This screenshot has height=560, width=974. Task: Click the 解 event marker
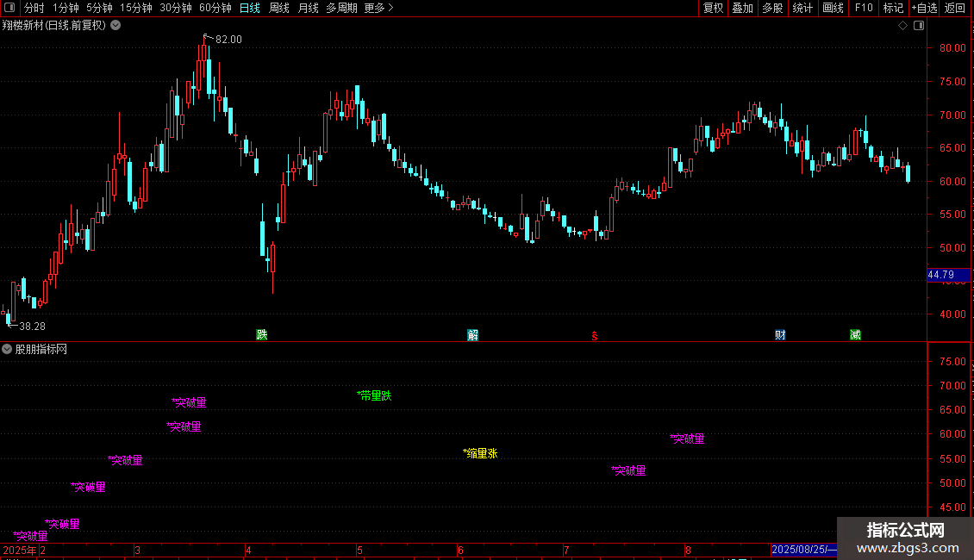(472, 335)
